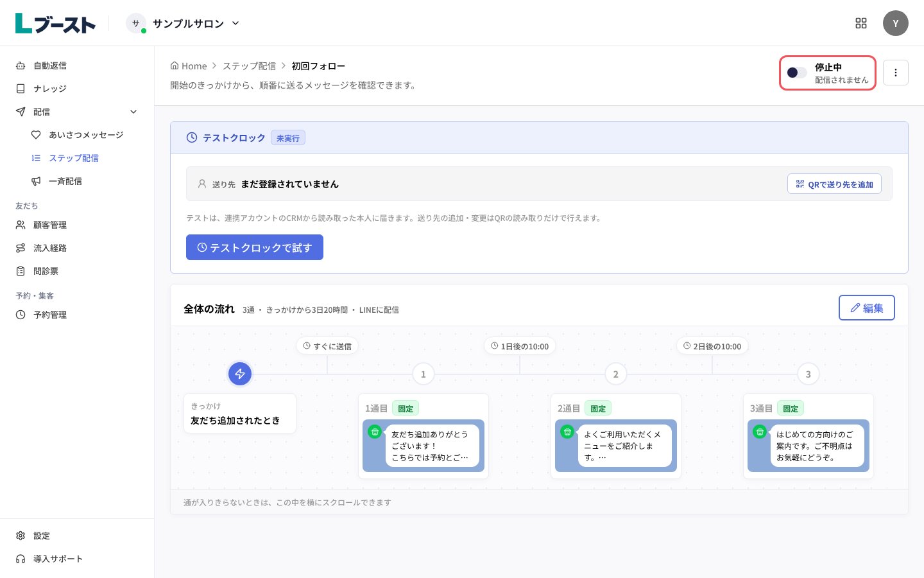Click the テストクロックで試す button

pos(255,247)
